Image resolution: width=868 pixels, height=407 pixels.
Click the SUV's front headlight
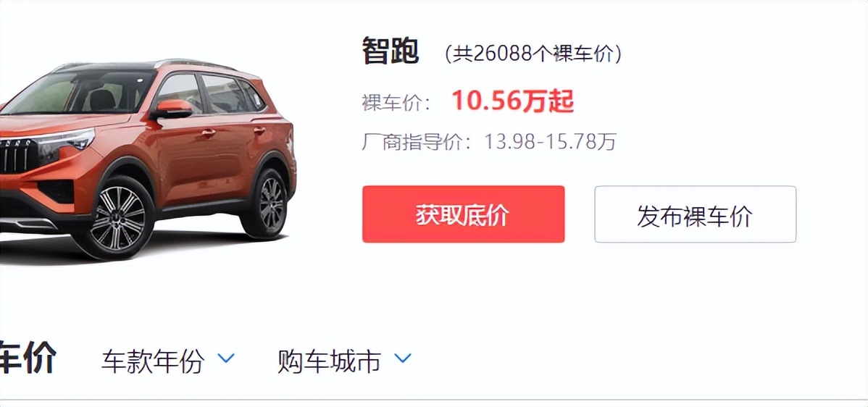click(67, 139)
